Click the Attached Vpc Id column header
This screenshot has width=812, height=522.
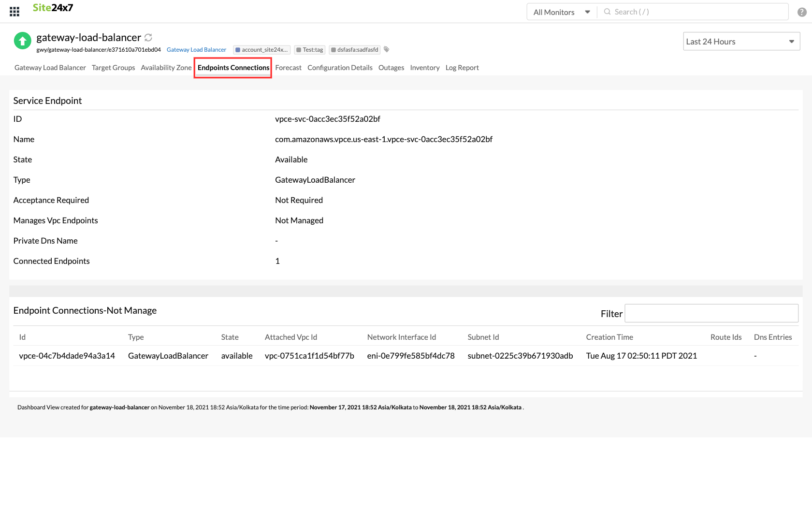point(291,337)
